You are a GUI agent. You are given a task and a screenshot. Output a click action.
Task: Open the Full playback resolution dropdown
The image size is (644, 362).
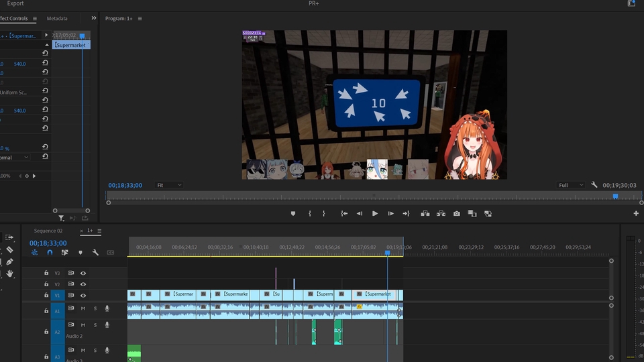tap(570, 185)
